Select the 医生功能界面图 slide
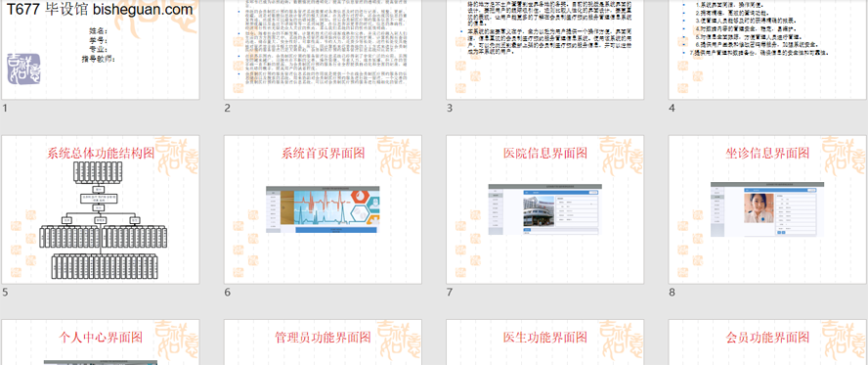This screenshot has width=868, height=365. pos(545,342)
